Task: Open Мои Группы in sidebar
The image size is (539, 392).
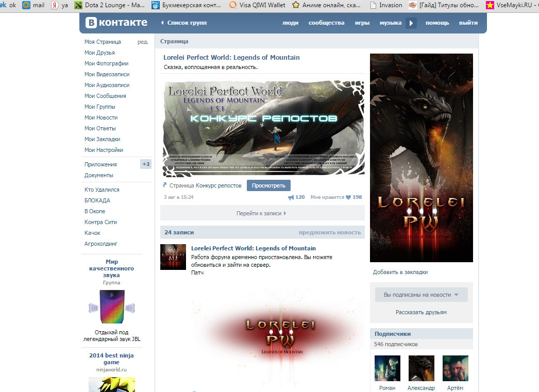Action: coord(99,107)
